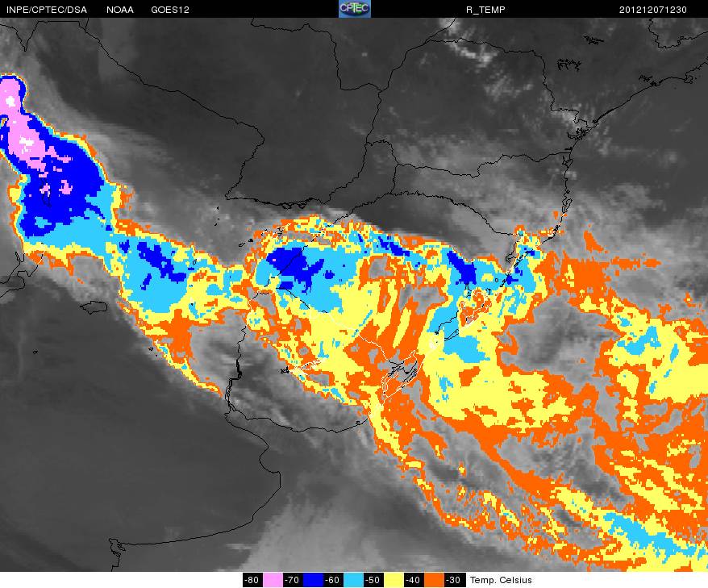Click the -50 legend value
The image size is (708, 588).
pos(373,580)
